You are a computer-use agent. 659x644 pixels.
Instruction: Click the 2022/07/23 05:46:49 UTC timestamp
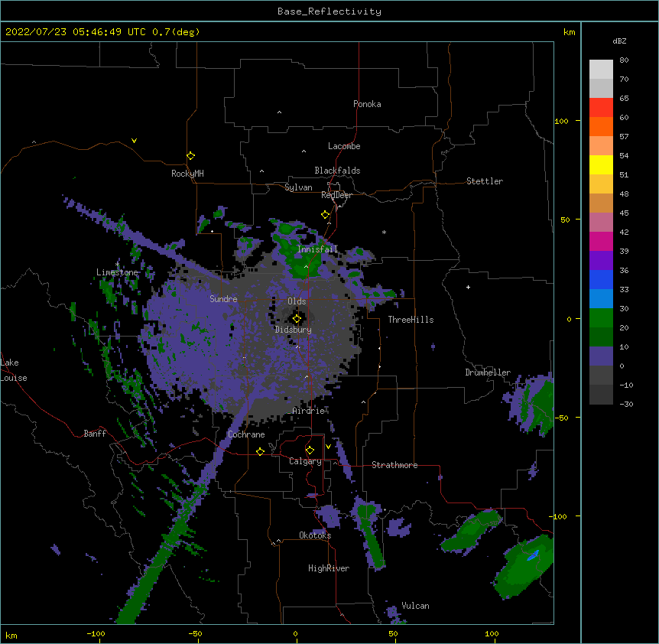click(x=75, y=32)
